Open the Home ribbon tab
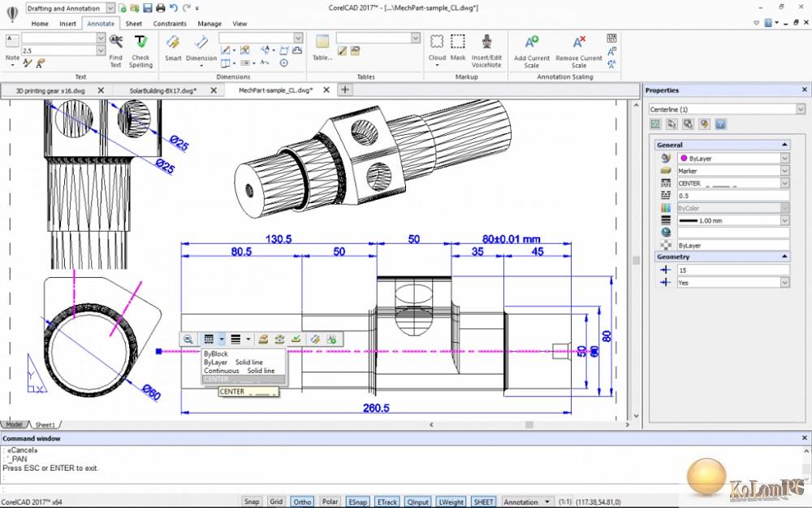This screenshot has height=508, width=812. pyautogui.click(x=40, y=24)
